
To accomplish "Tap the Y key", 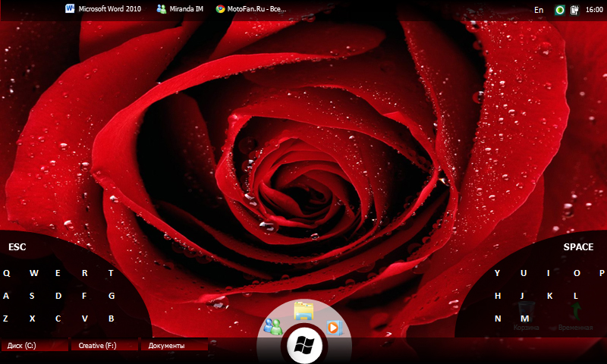I will [497, 273].
